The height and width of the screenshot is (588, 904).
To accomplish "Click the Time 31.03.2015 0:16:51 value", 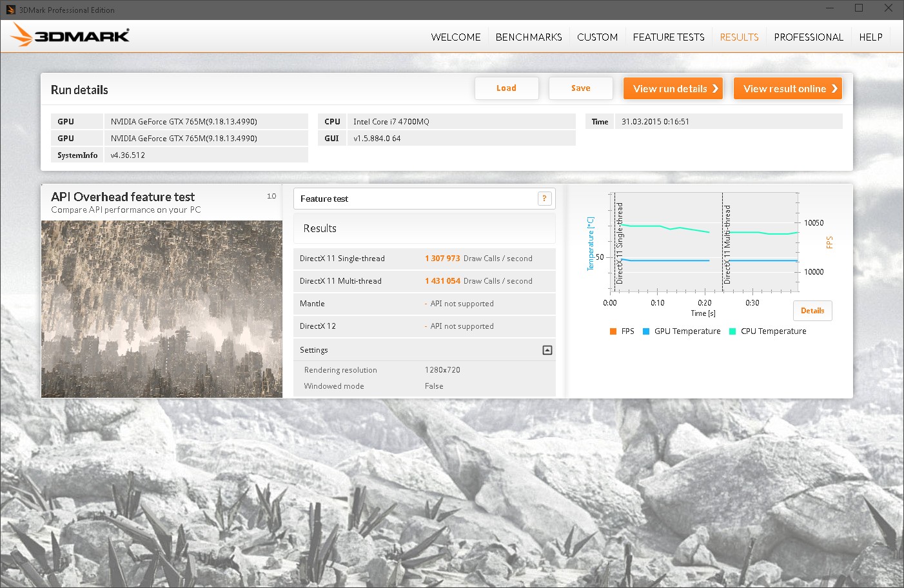I will coord(655,122).
